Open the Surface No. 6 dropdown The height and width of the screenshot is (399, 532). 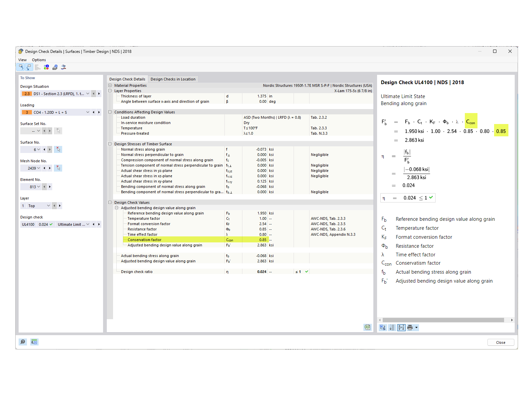[39, 149]
